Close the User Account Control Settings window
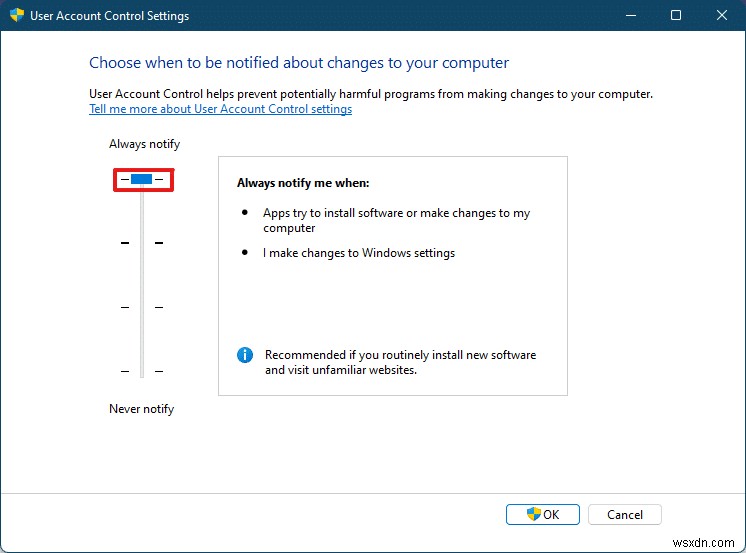This screenshot has height=553, width=746. [722, 15]
